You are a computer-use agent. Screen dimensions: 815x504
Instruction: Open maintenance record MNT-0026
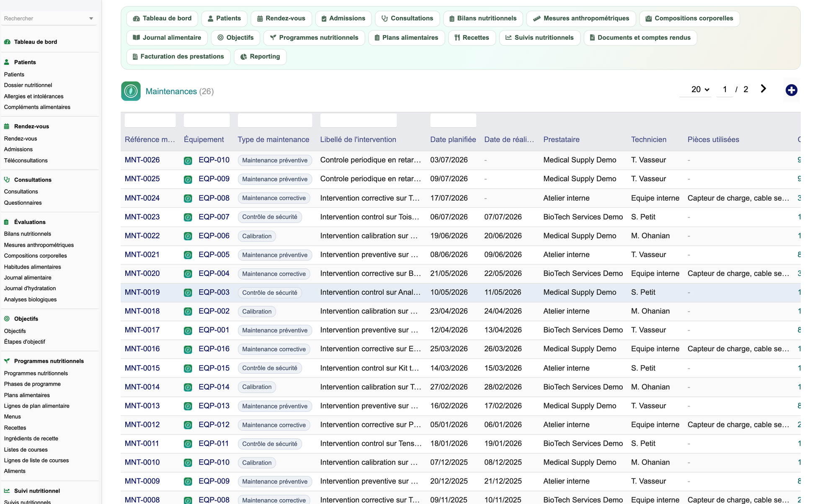pos(142,160)
